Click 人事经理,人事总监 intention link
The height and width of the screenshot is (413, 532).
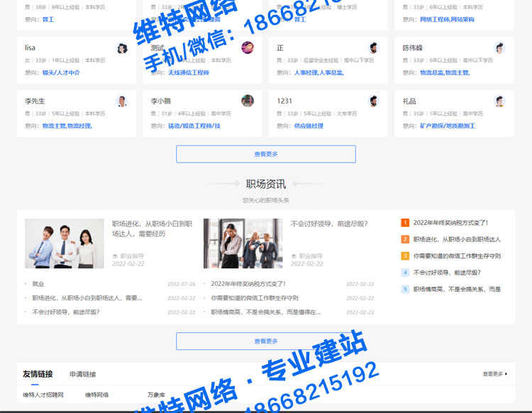[x=319, y=72]
